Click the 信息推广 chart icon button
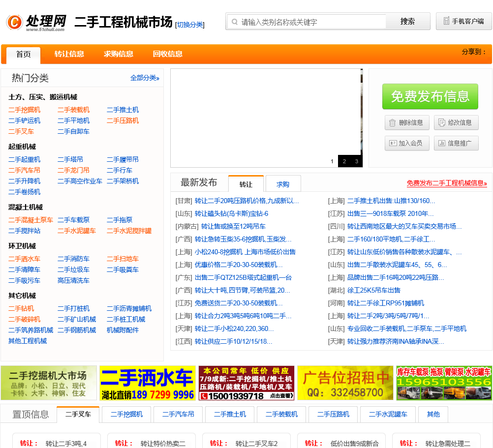This screenshot has width=493, height=448. tap(456, 143)
